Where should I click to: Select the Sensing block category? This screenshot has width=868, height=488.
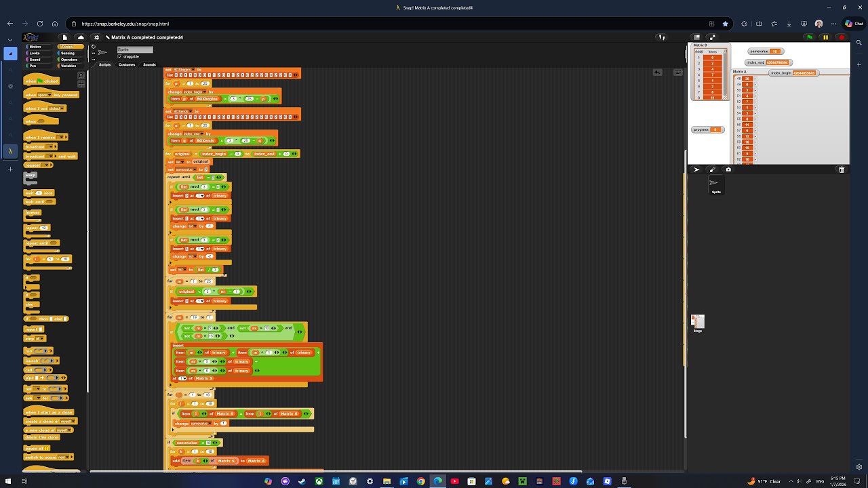coord(71,53)
